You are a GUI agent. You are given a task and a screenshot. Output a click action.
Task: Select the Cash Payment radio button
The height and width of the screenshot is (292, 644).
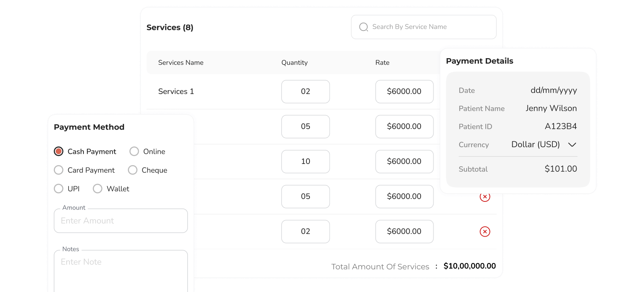click(x=58, y=151)
